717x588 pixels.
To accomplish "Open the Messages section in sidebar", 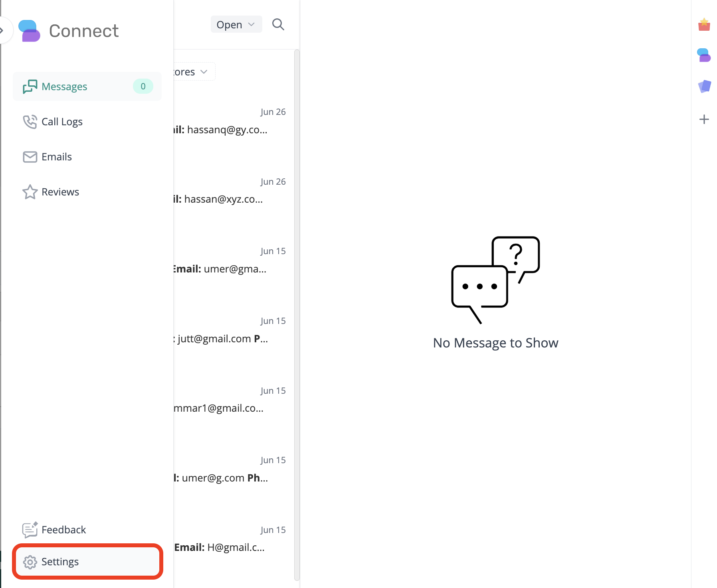I will pyautogui.click(x=64, y=87).
